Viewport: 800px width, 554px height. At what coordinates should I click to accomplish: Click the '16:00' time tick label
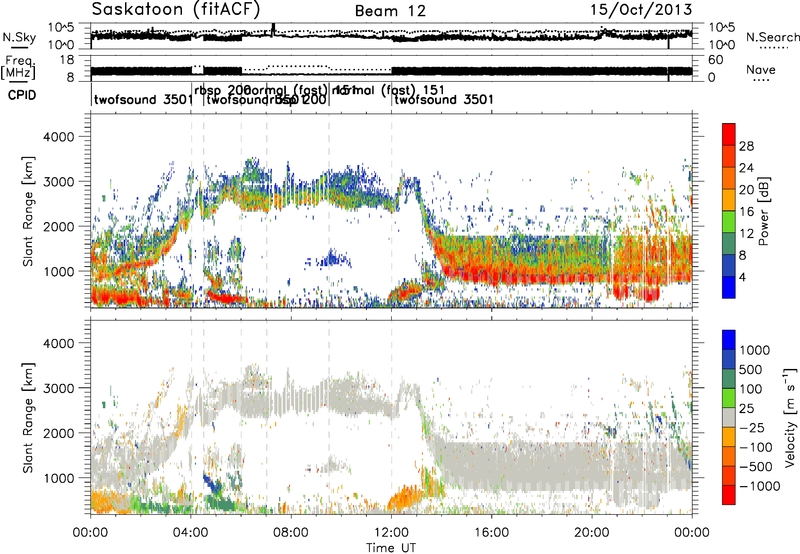click(491, 533)
